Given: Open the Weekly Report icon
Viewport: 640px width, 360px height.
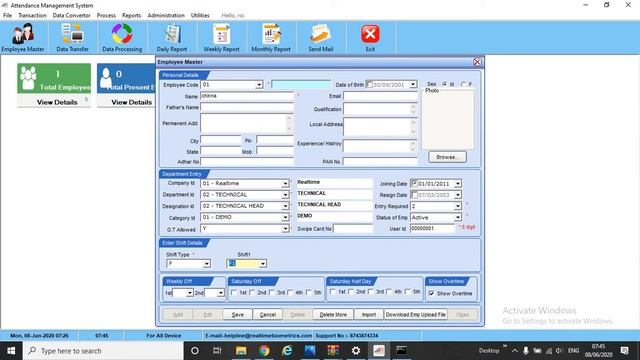Looking at the screenshot, I should click(x=222, y=38).
